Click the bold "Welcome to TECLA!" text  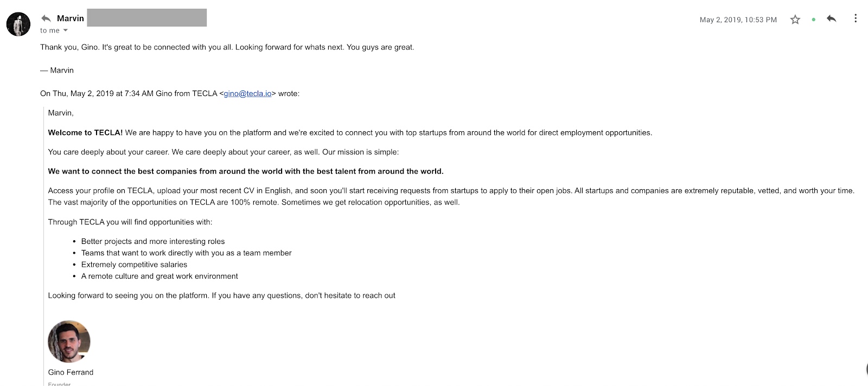pyautogui.click(x=85, y=132)
